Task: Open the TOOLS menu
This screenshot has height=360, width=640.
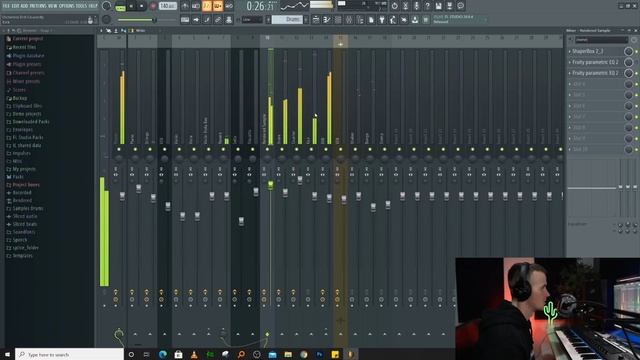Action: tap(82, 6)
